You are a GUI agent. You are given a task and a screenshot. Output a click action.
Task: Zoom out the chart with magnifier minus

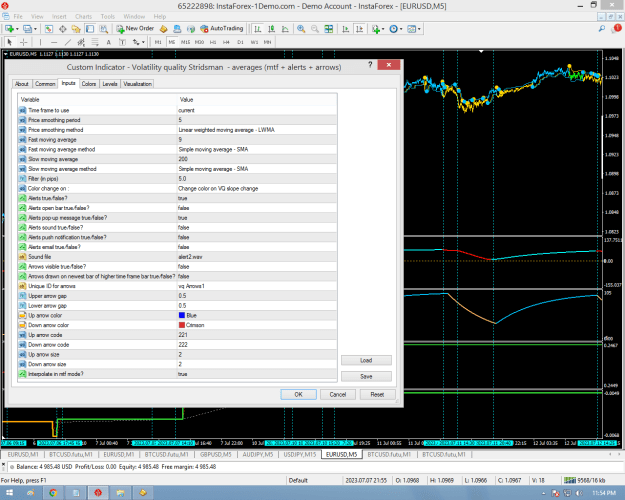(315, 29)
